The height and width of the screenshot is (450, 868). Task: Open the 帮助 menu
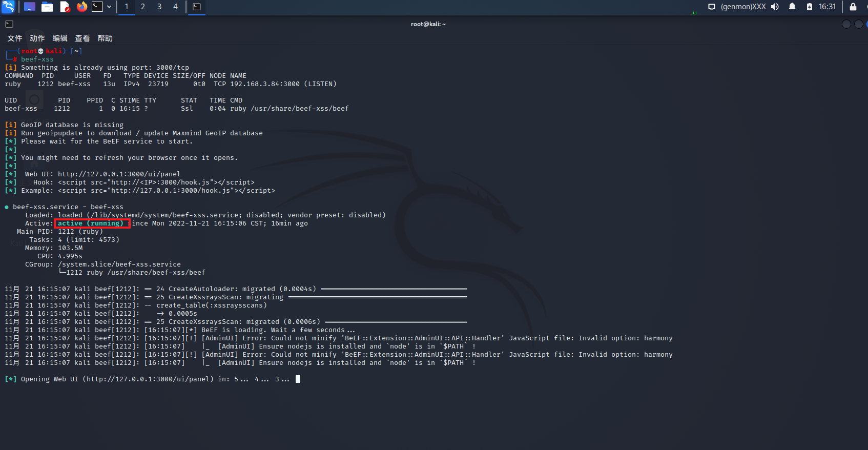click(105, 38)
